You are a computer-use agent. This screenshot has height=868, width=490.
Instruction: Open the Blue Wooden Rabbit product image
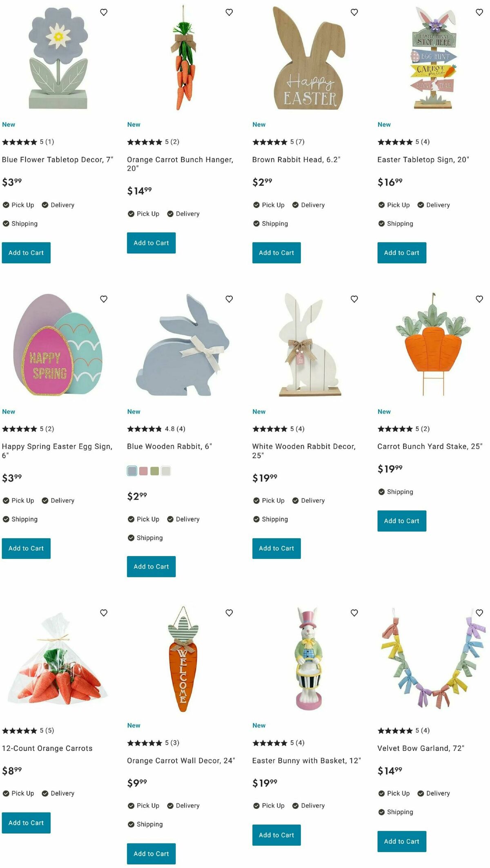[183, 345]
